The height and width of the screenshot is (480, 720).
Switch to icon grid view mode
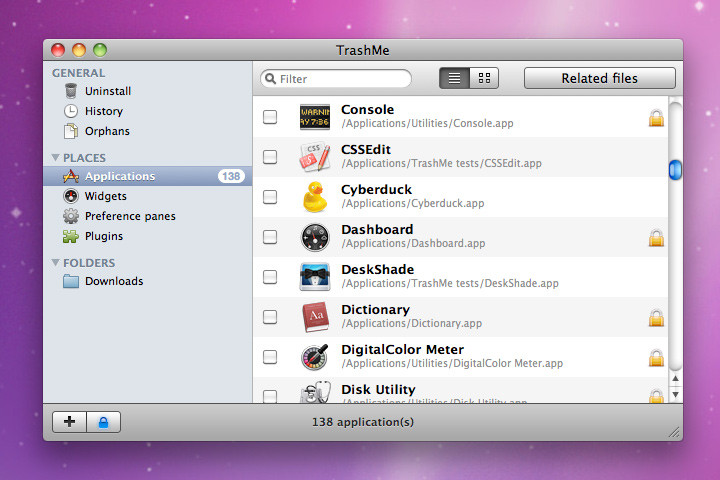[x=484, y=78]
